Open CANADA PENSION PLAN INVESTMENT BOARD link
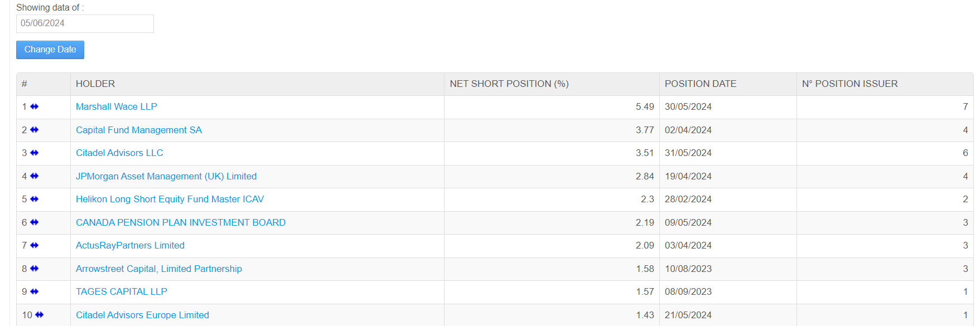This screenshot has height=326, width=980. (180, 222)
